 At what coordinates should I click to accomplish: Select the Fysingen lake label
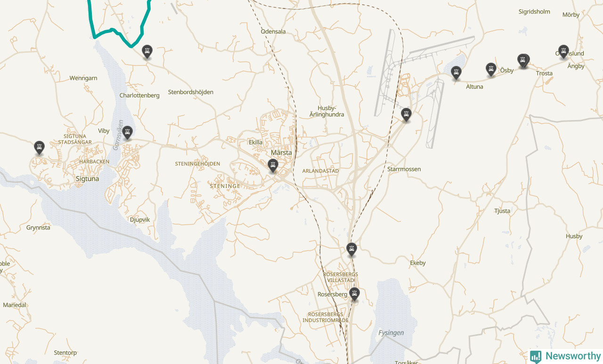tap(391, 333)
